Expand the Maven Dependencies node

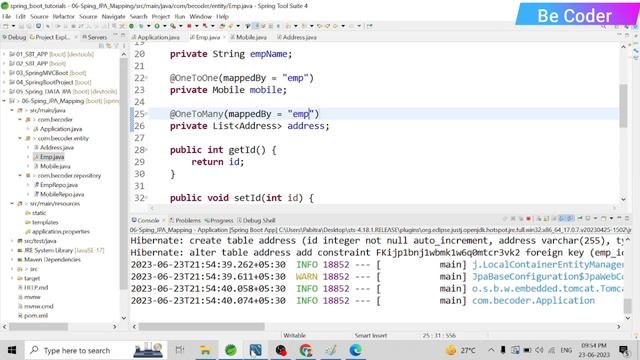(12, 260)
